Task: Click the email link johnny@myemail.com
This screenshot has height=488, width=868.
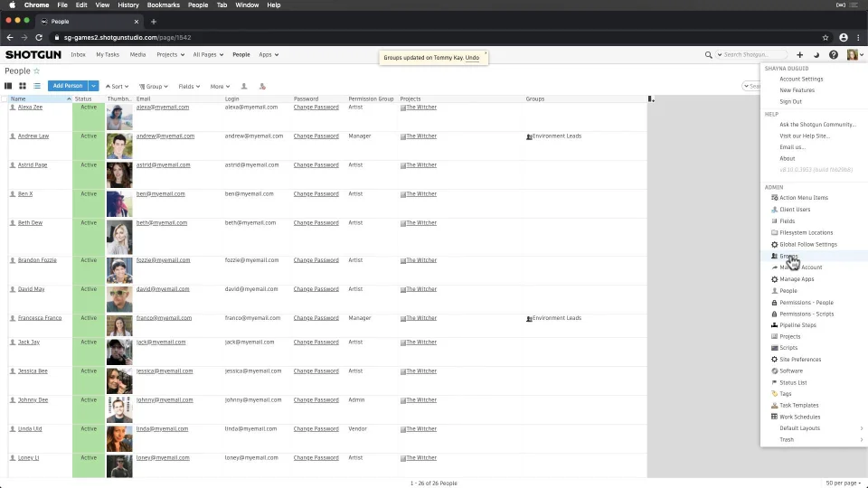Action: click(x=165, y=400)
